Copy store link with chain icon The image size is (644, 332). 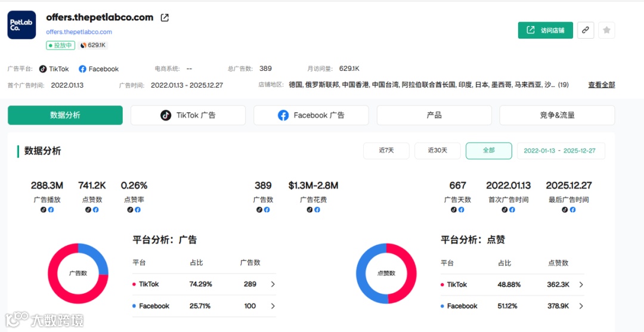pos(586,30)
